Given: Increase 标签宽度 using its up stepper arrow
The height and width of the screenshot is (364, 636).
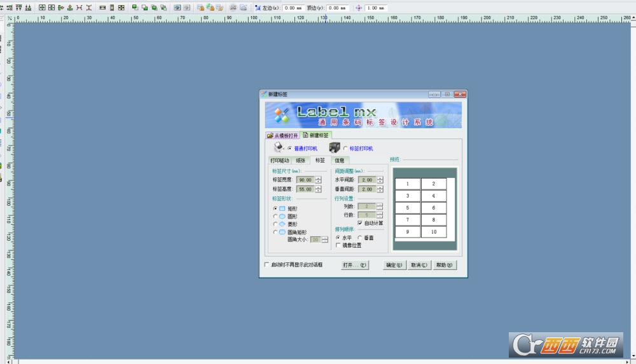Looking at the screenshot, I should pos(318,178).
